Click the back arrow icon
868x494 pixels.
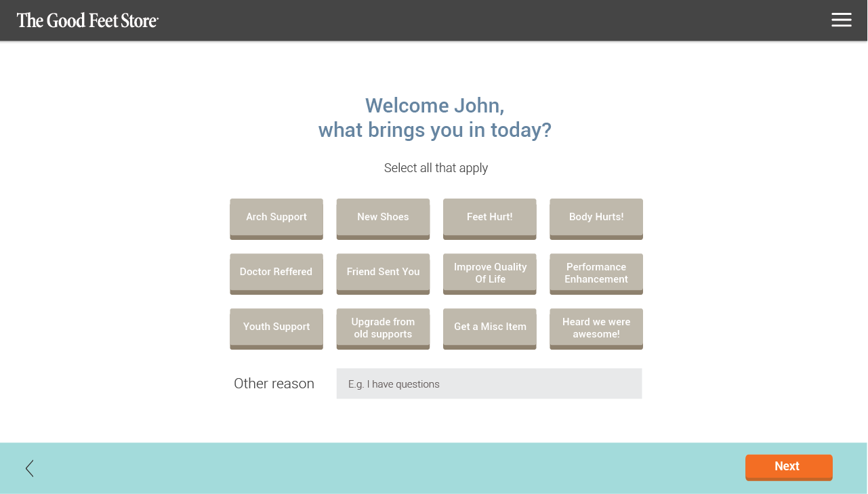(x=29, y=468)
